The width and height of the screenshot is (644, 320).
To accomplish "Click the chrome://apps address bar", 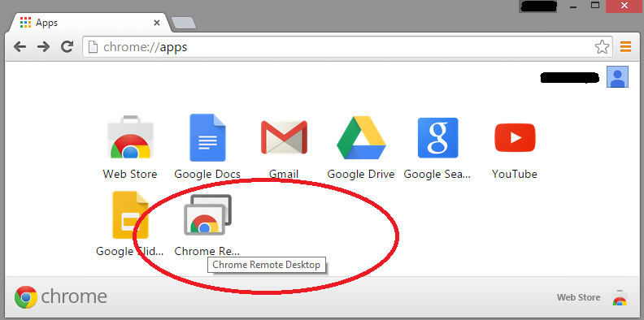I will point(347,47).
